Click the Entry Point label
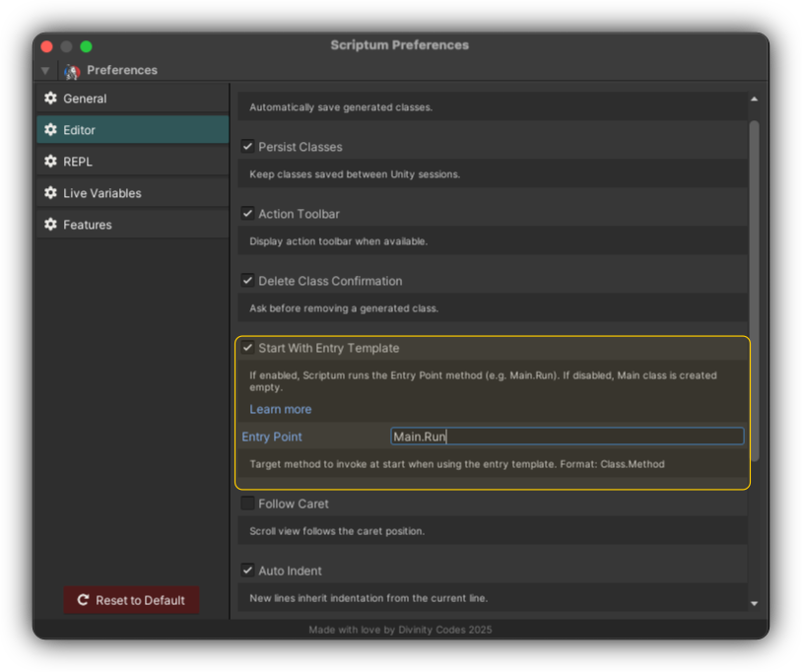 (272, 437)
